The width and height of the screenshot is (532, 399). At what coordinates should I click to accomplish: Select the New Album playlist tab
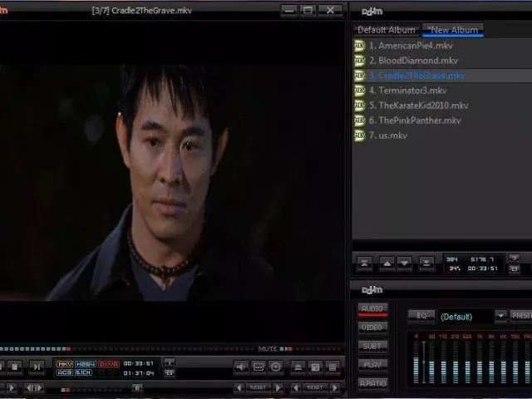(x=452, y=30)
